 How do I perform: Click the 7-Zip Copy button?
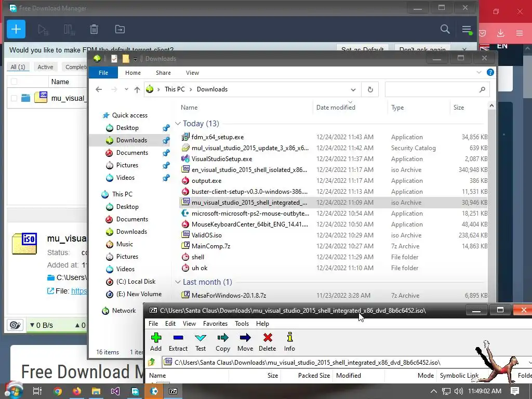[x=223, y=342]
